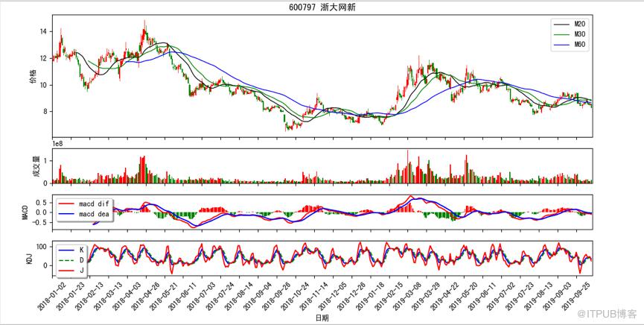Click the 价格 y-axis label

34,76
